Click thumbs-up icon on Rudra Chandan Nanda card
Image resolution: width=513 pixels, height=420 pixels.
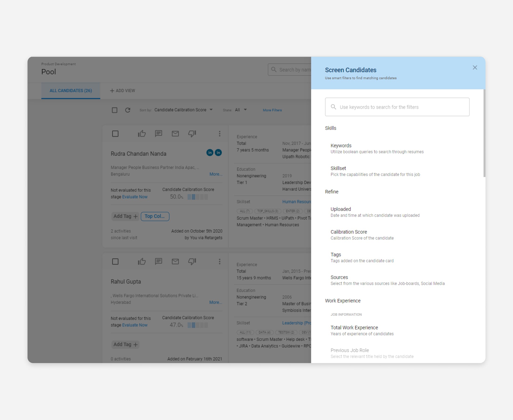pyautogui.click(x=142, y=133)
